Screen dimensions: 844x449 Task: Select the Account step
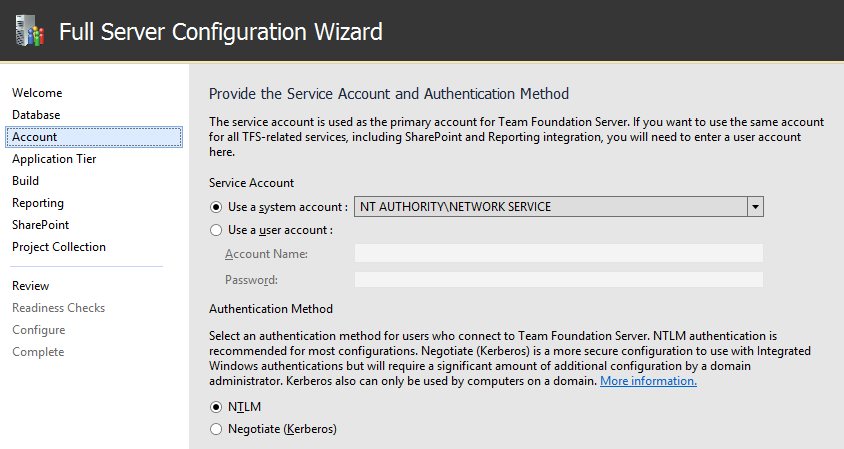pyautogui.click(x=94, y=137)
